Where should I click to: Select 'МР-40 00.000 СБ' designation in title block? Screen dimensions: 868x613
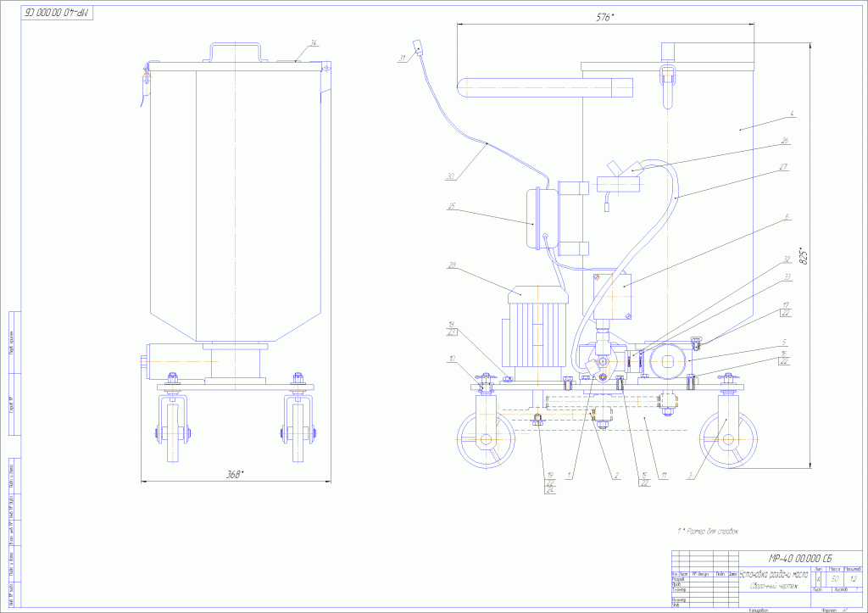click(800, 558)
